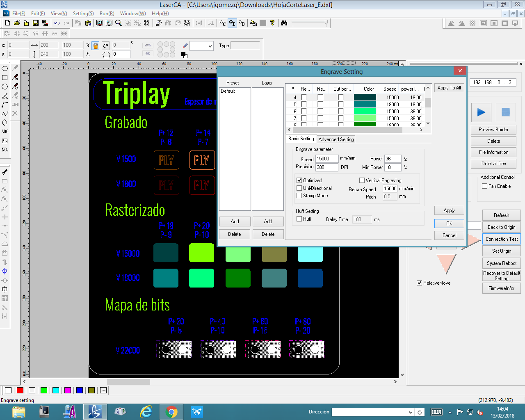This screenshot has height=420, width=525.
Task: Open the Edit menu
Action: pyautogui.click(x=38, y=14)
